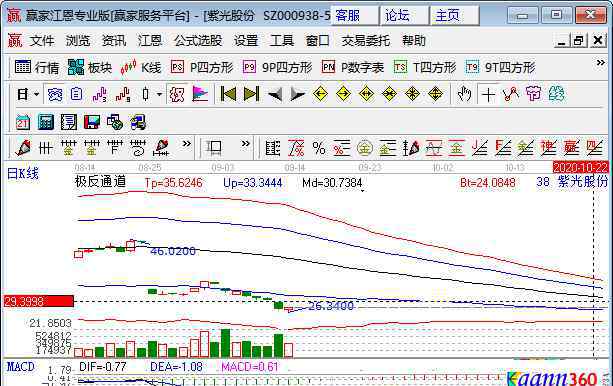Expand the drawing tools overflow chevron
Viewport: 613px width, 386px height.
click(x=187, y=144)
